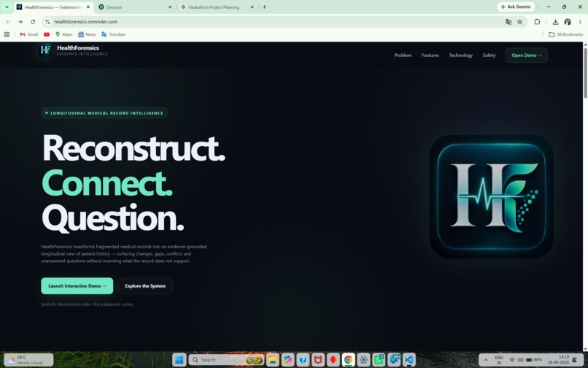Open site information icon in address bar
This screenshot has height=368, width=588.
pyautogui.click(x=47, y=22)
